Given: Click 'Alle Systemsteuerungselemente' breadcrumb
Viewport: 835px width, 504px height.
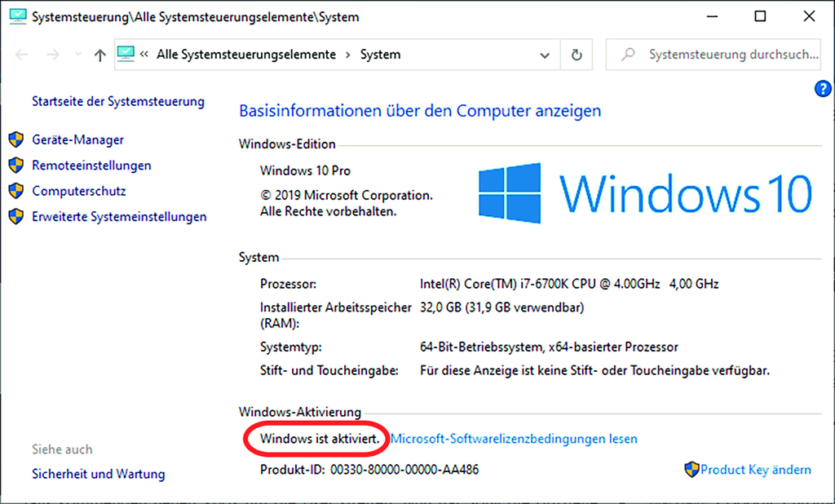Looking at the screenshot, I should click(246, 55).
